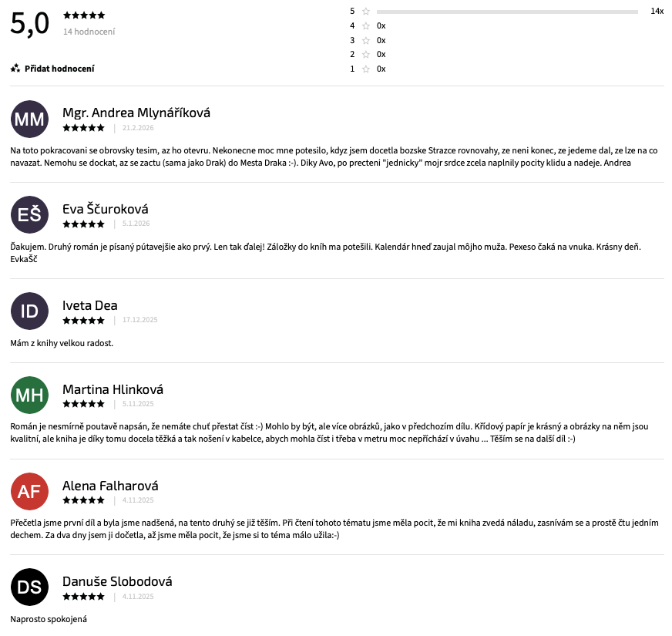Click the EŠ avatar icon

29,215
